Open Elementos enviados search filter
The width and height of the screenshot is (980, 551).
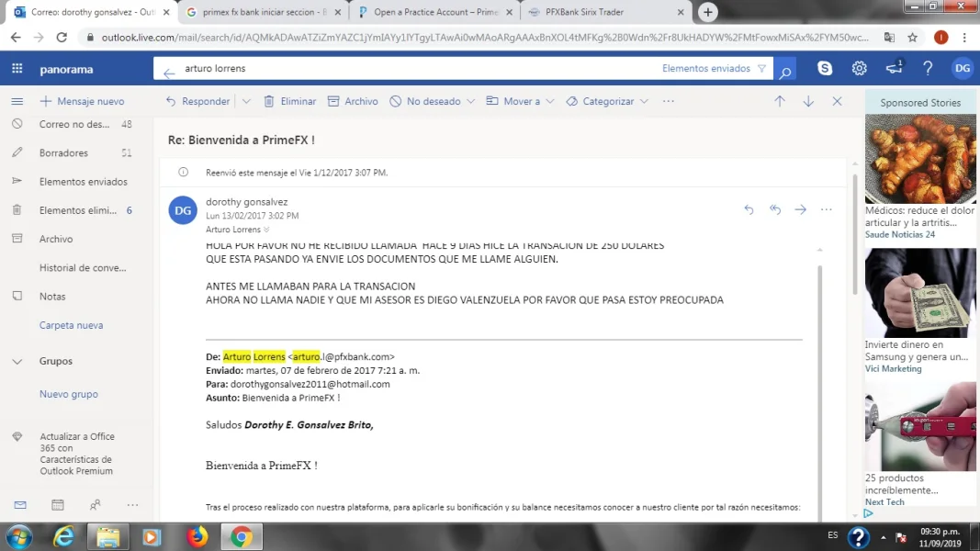click(x=714, y=69)
